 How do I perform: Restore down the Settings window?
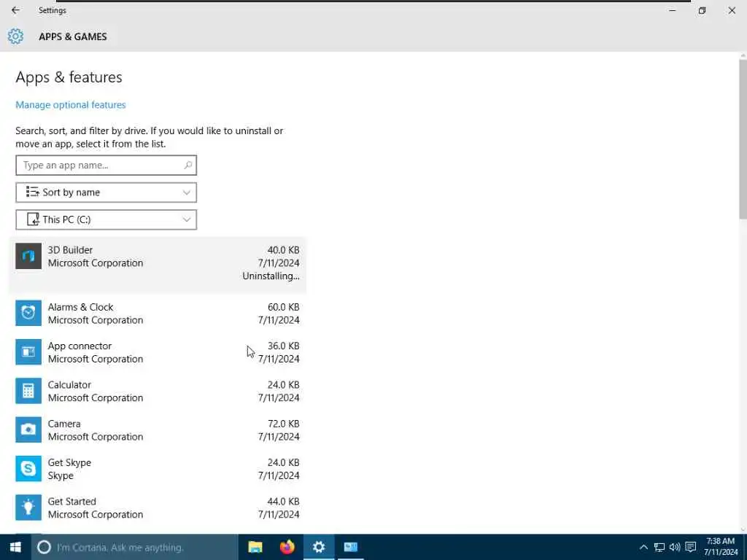tap(702, 10)
